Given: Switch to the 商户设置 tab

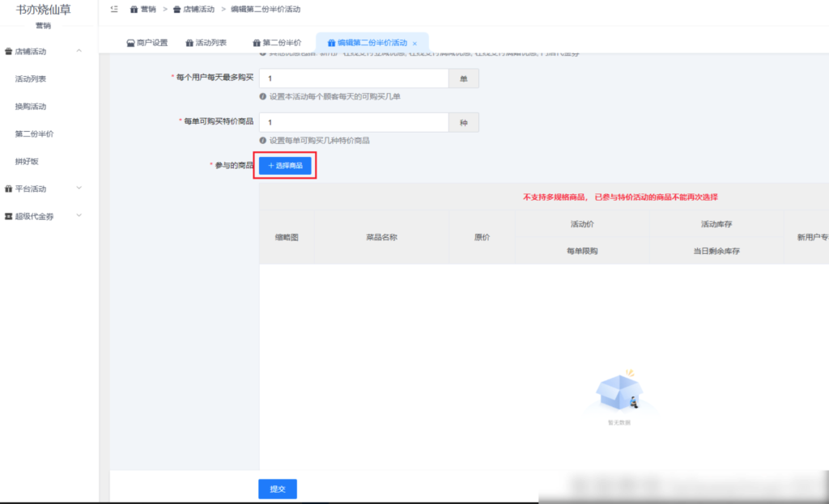Looking at the screenshot, I should [147, 43].
